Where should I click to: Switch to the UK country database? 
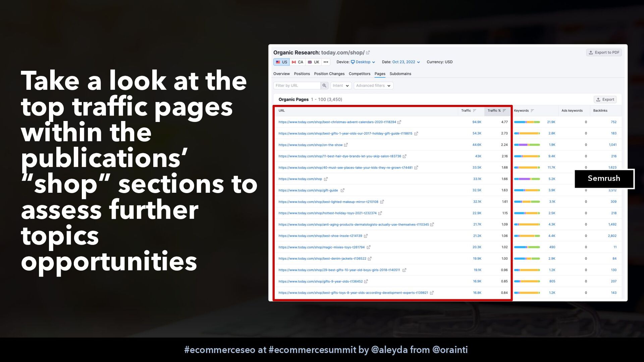point(314,62)
